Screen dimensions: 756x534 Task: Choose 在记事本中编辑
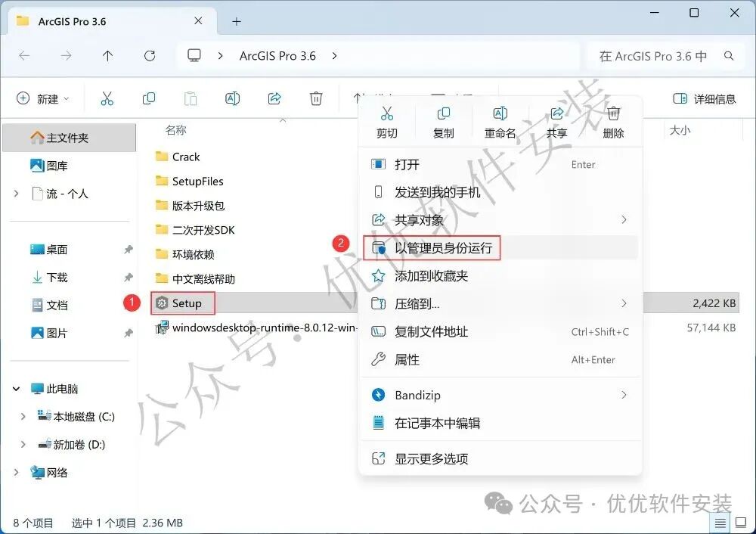500,423
